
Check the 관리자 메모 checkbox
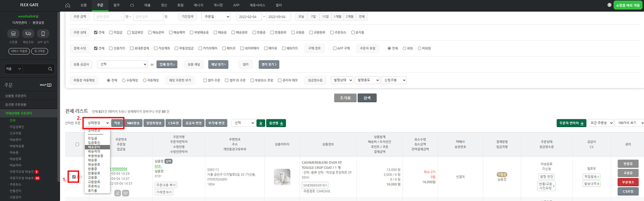tap(280, 80)
